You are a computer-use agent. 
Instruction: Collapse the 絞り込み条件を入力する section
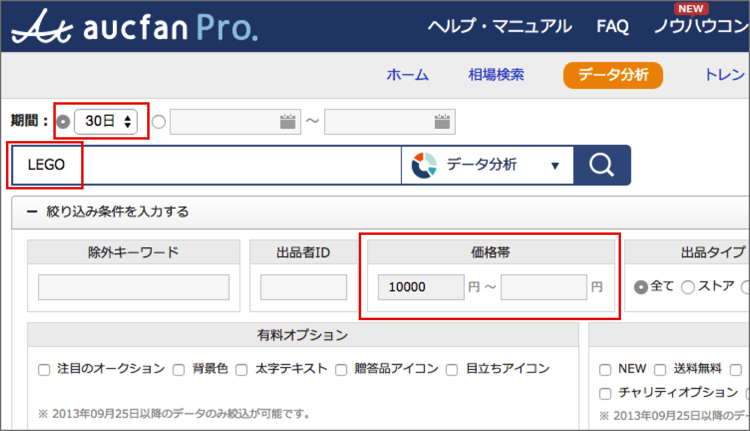32,212
